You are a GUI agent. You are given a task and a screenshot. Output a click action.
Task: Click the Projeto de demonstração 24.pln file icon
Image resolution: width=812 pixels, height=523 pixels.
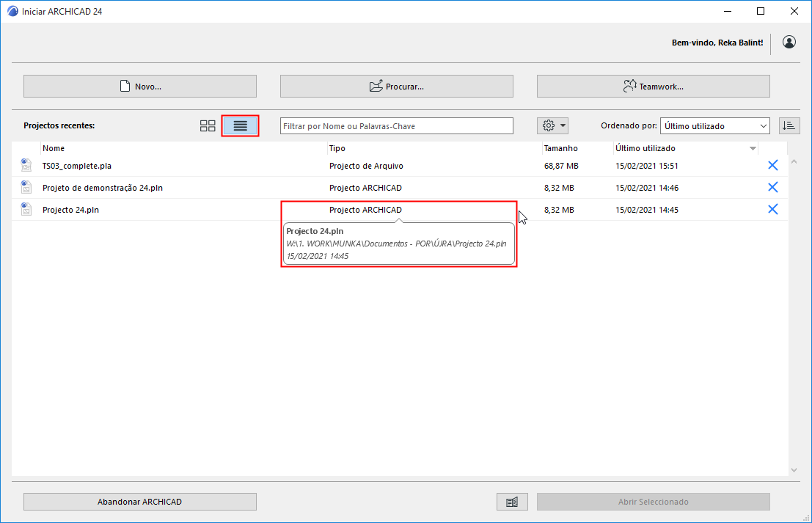tap(26, 187)
